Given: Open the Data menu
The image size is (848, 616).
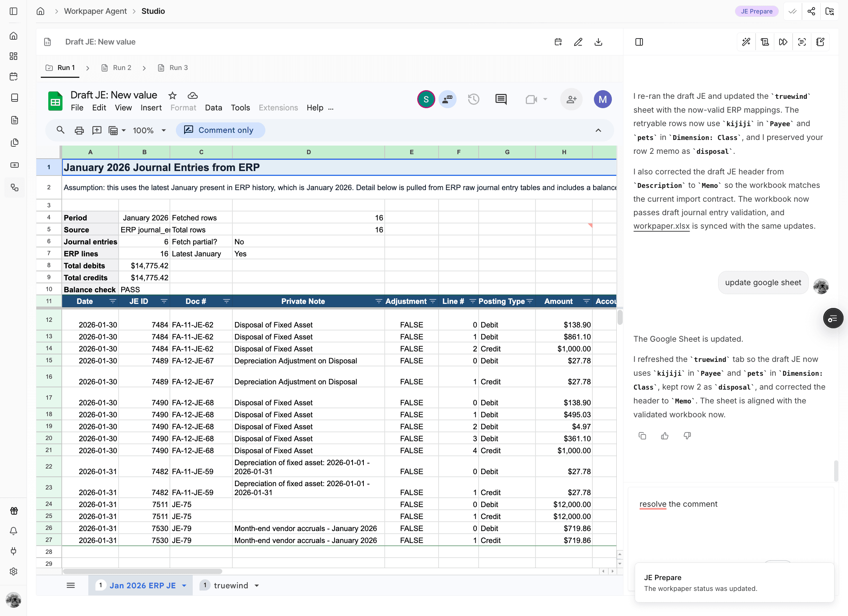Looking at the screenshot, I should [213, 107].
